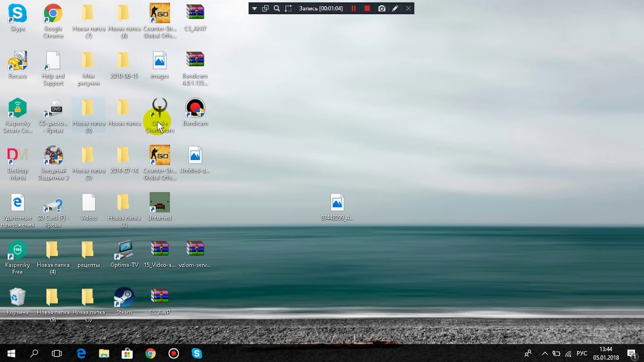Screen dimensions: 644x362
Task: Select folder Новая папка (4)
Action: [x=53, y=257]
